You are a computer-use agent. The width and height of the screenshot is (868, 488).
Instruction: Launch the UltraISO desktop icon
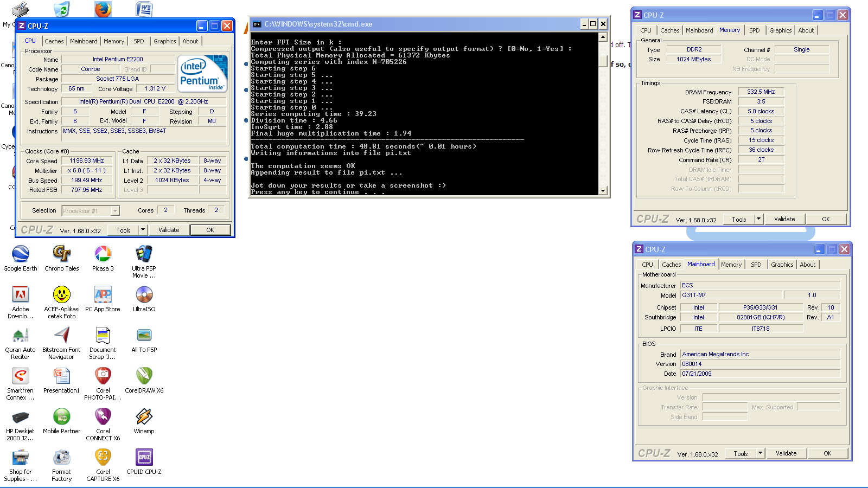point(144,294)
